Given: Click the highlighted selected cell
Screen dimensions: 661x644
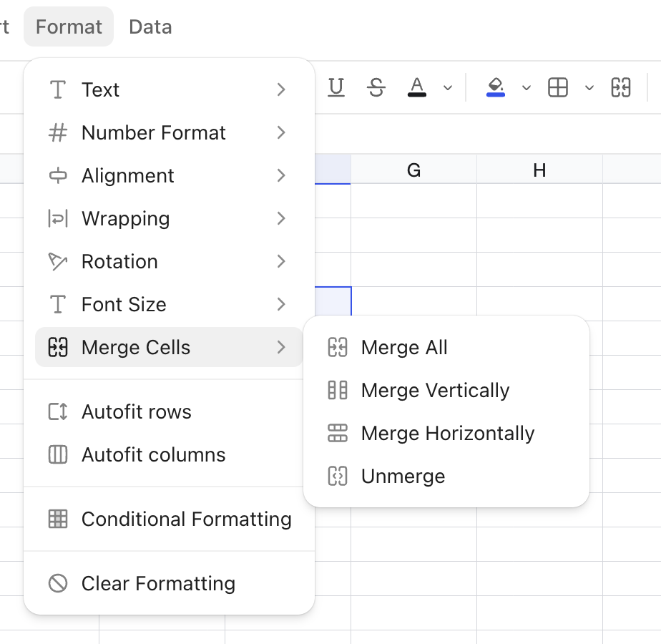Looking at the screenshot, I should [x=333, y=301].
